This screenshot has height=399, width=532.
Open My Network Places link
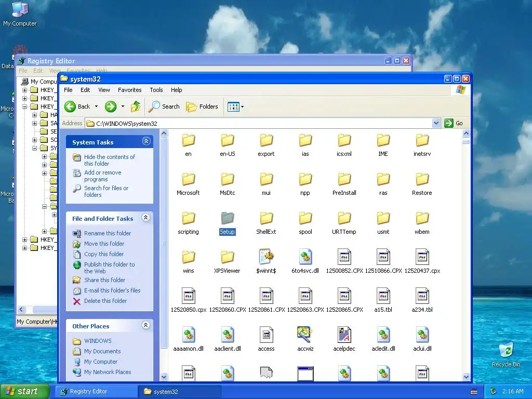pos(107,372)
